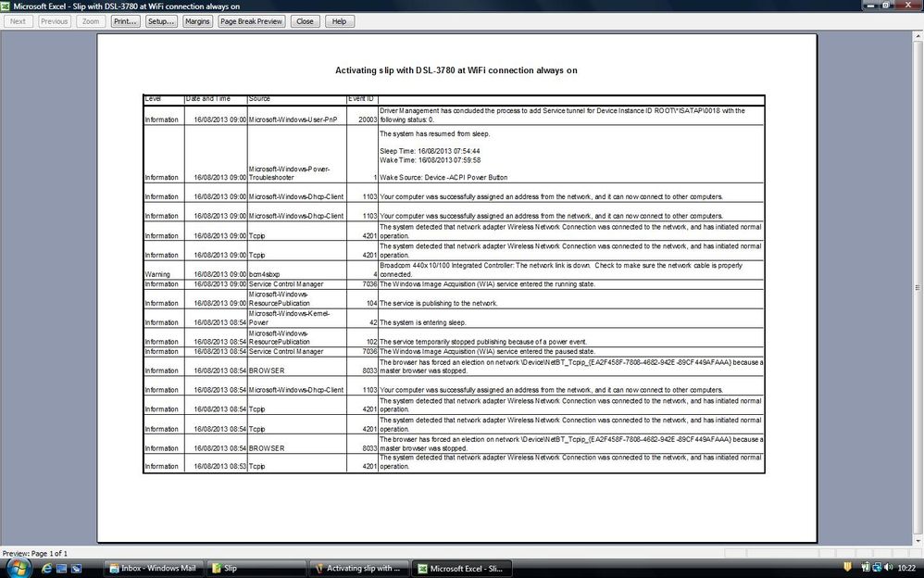Viewport: 924px width, 578px height.
Task: Click the vertical scrollbar up arrow
Action: tap(918, 36)
